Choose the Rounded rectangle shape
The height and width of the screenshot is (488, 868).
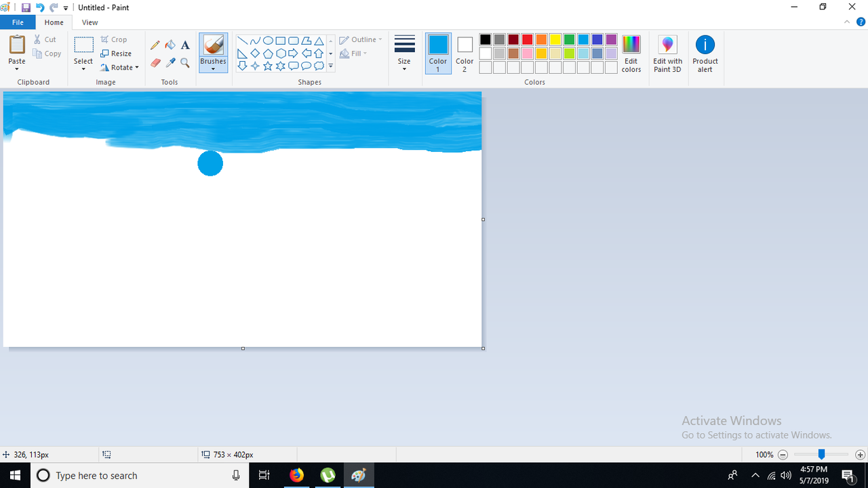point(293,41)
